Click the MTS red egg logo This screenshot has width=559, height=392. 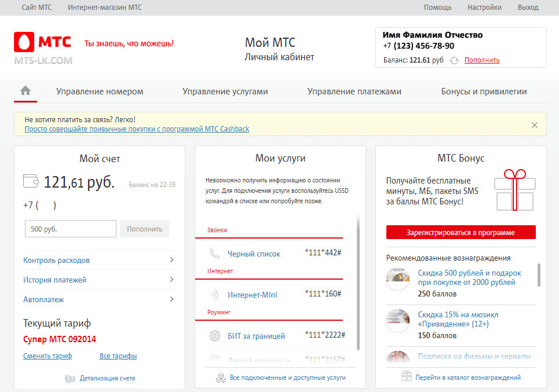point(24,42)
